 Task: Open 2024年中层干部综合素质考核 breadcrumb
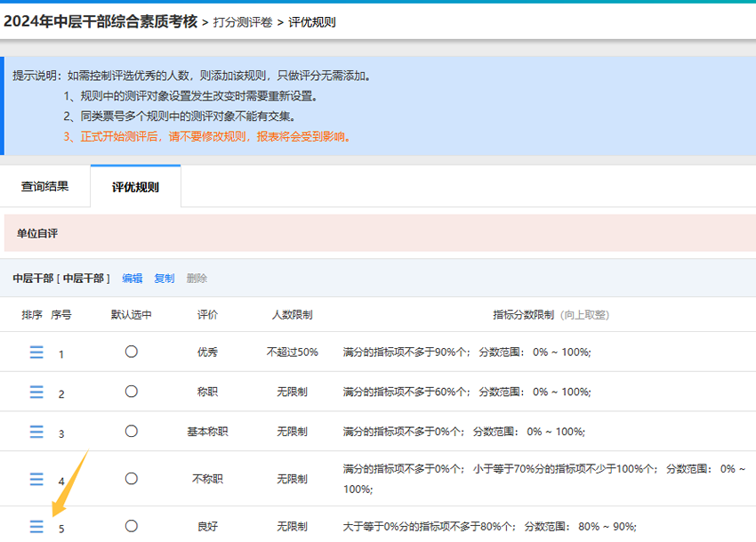coord(101,21)
